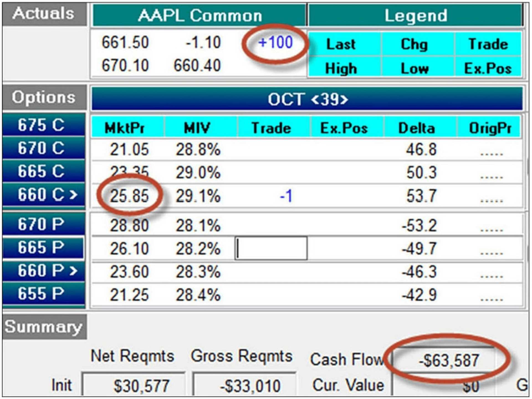Click the Summary section label
The width and height of the screenshot is (532, 399).
click(44, 327)
